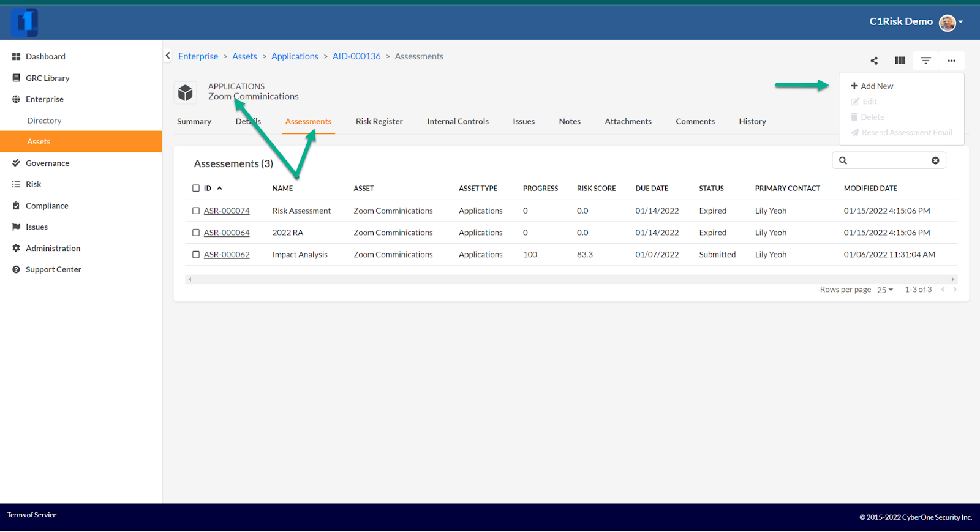
Task: Click the search magnifier icon
Action: tap(843, 160)
